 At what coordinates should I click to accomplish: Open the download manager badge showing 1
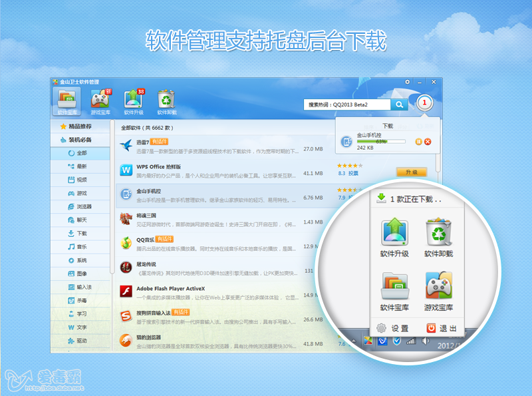coord(424,102)
